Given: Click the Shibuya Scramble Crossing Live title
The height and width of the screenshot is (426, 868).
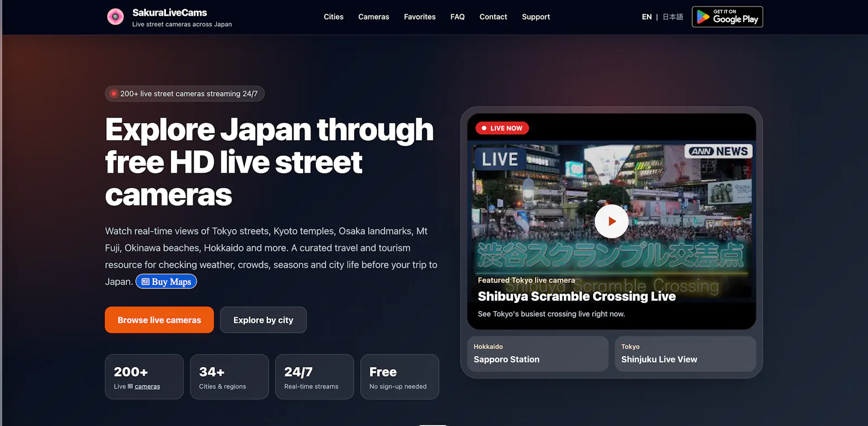Looking at the screenshot, I should [x=577, y=296].
